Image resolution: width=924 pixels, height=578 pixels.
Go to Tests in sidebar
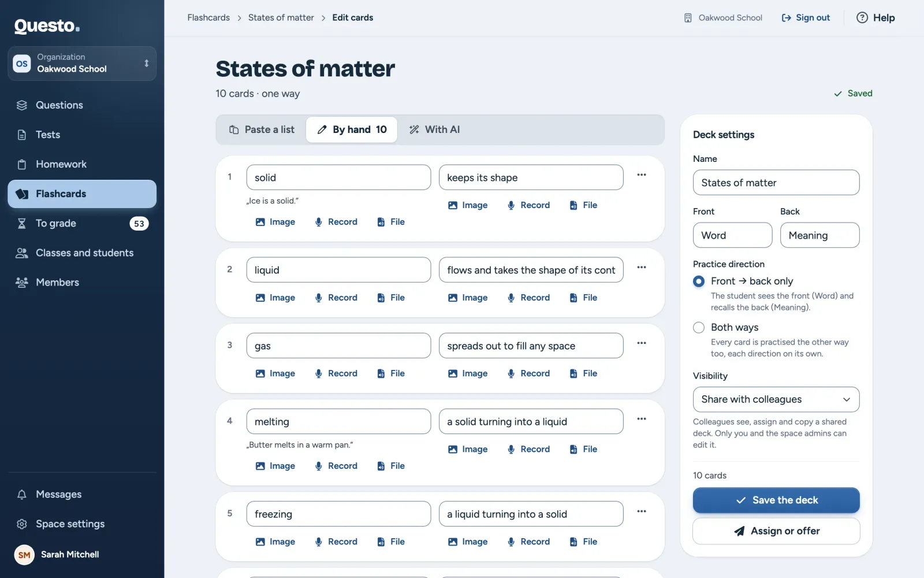[x=82, y=135]
